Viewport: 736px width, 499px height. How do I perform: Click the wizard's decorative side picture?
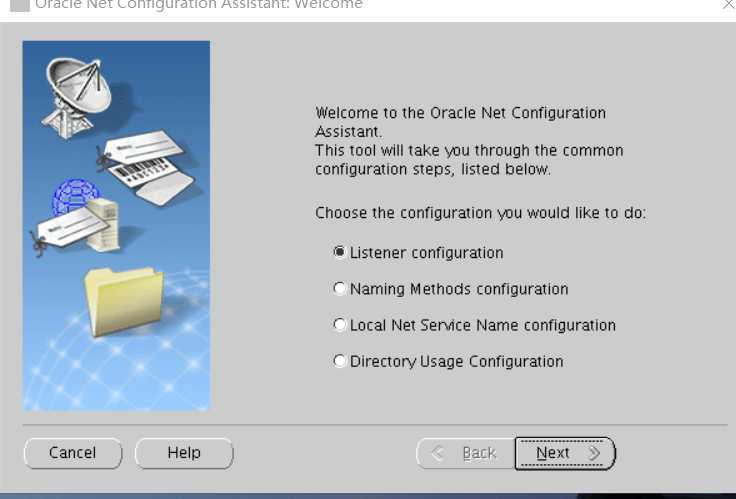116,226
